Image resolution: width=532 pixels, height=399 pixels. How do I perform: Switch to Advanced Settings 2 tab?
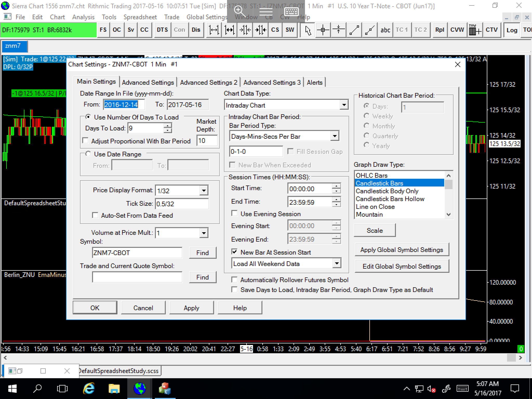[x=209, y=82]
